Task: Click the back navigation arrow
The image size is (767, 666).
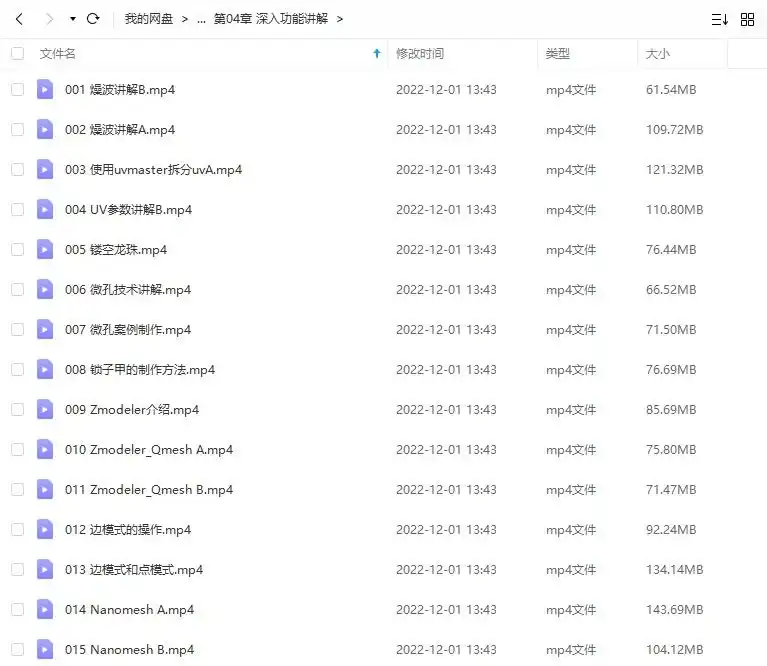Action: click(x=20, y=19)
